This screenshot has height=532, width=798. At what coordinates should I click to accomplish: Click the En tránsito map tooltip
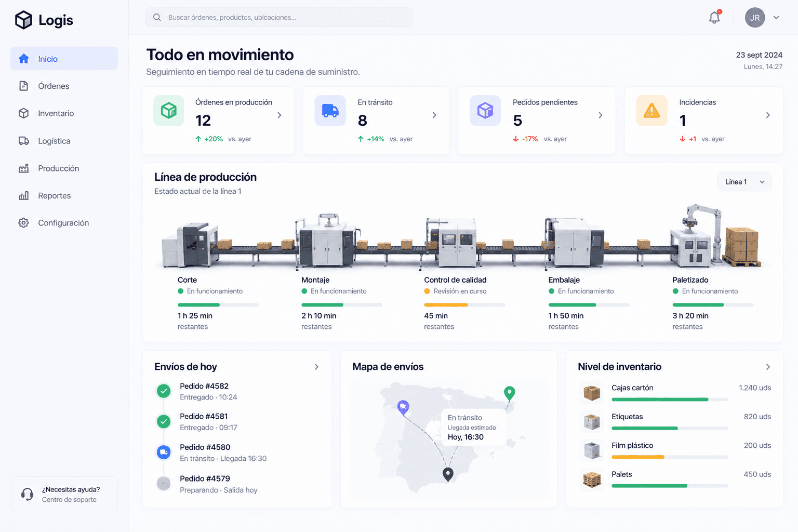[x=473, y=427]
